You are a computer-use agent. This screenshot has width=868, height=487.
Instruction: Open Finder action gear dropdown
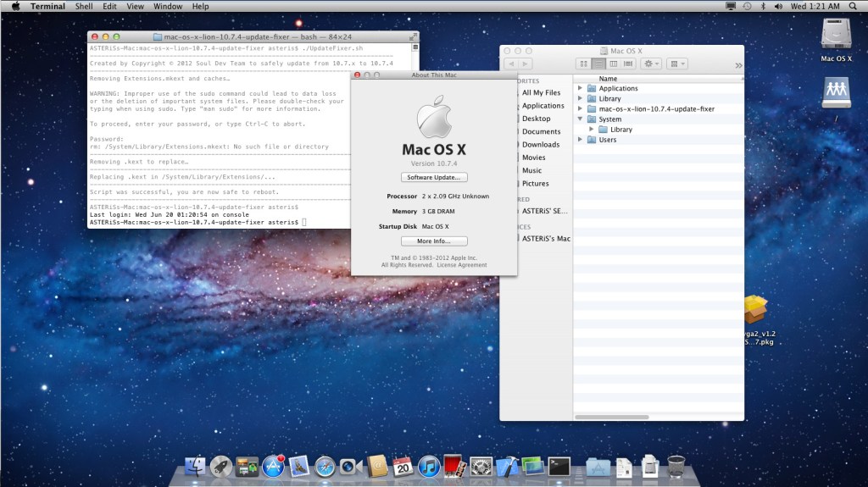pos(651,64)
